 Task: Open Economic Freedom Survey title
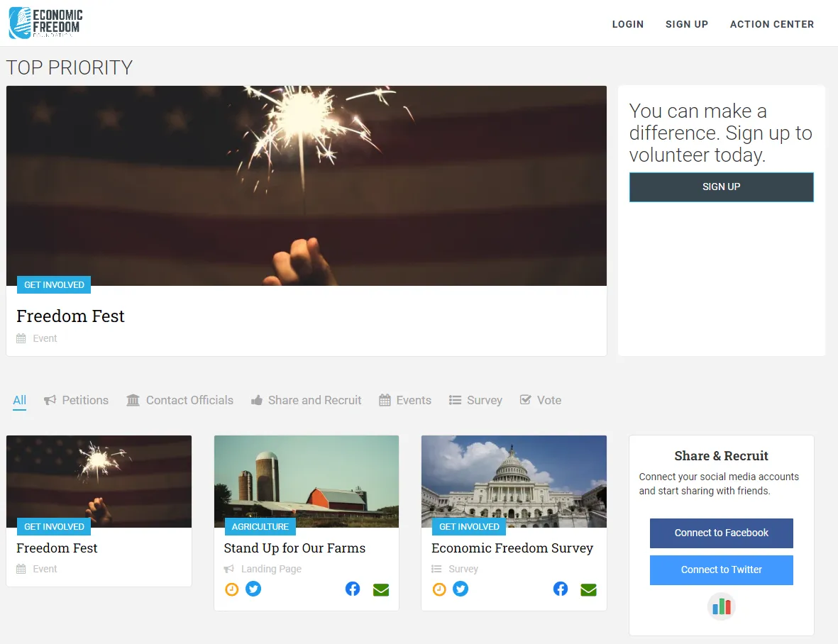click(512, 548)
